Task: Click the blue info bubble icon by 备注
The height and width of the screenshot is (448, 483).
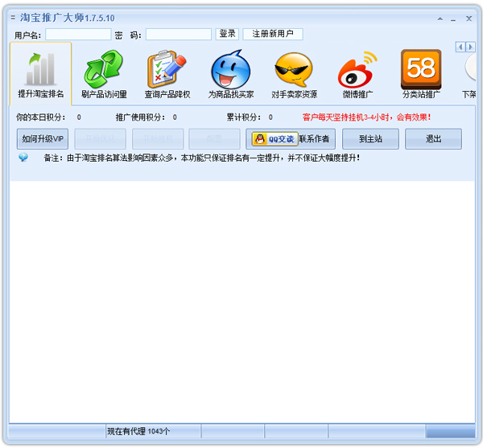Action: (x=23, y=157)
